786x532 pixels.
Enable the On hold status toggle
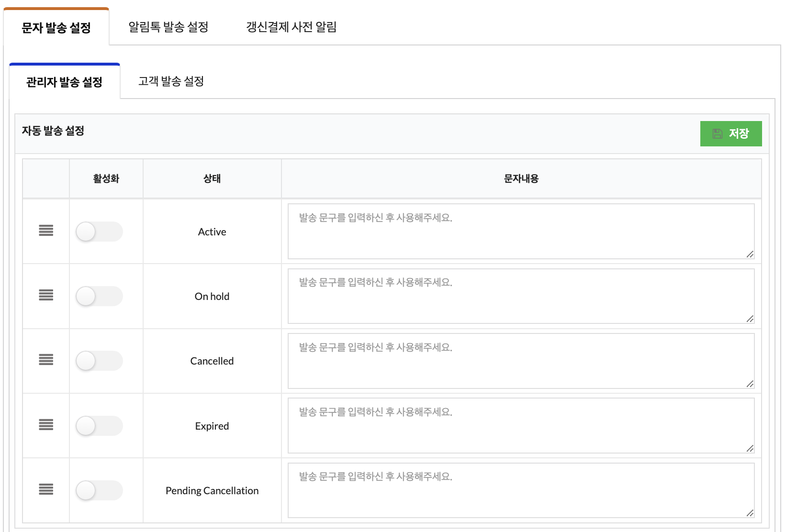point(99,296)
